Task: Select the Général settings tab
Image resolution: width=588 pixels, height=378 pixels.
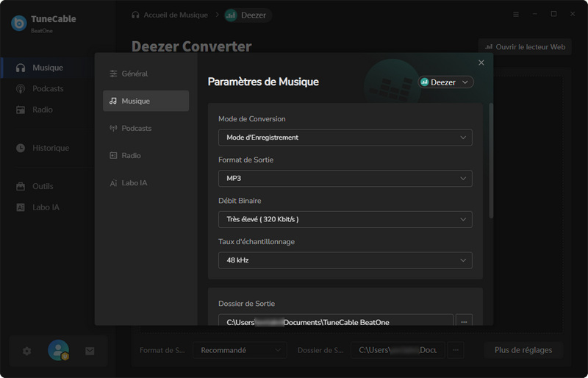Action: [135, 74]
